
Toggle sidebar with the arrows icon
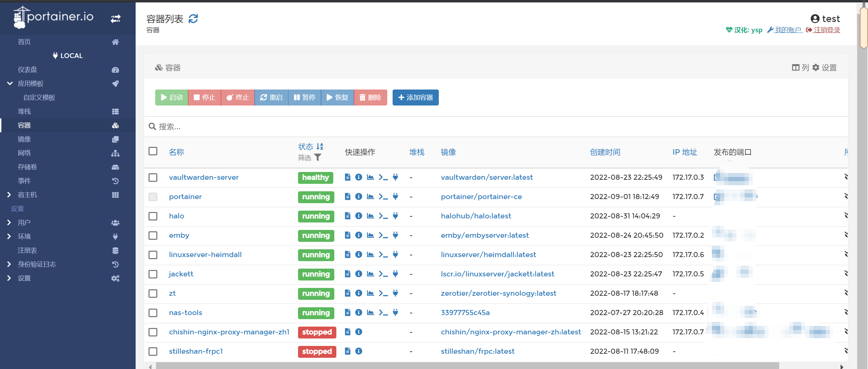(x=116, y=18)
